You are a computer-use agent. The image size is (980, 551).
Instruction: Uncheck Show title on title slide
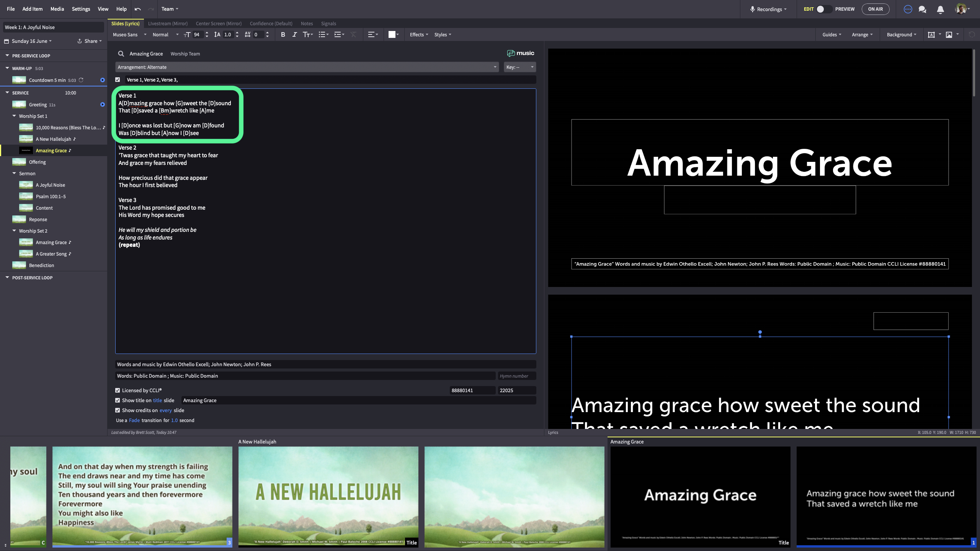[x=118, y=400]
